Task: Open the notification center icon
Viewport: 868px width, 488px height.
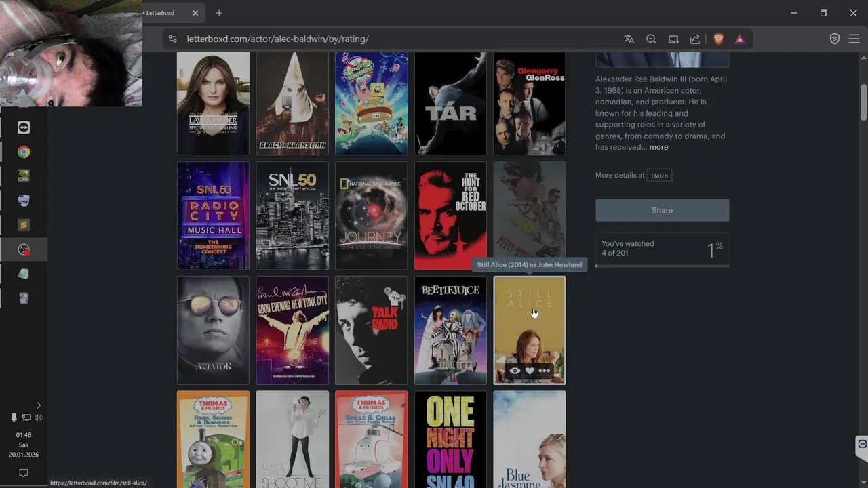Action: coord(24,472)
